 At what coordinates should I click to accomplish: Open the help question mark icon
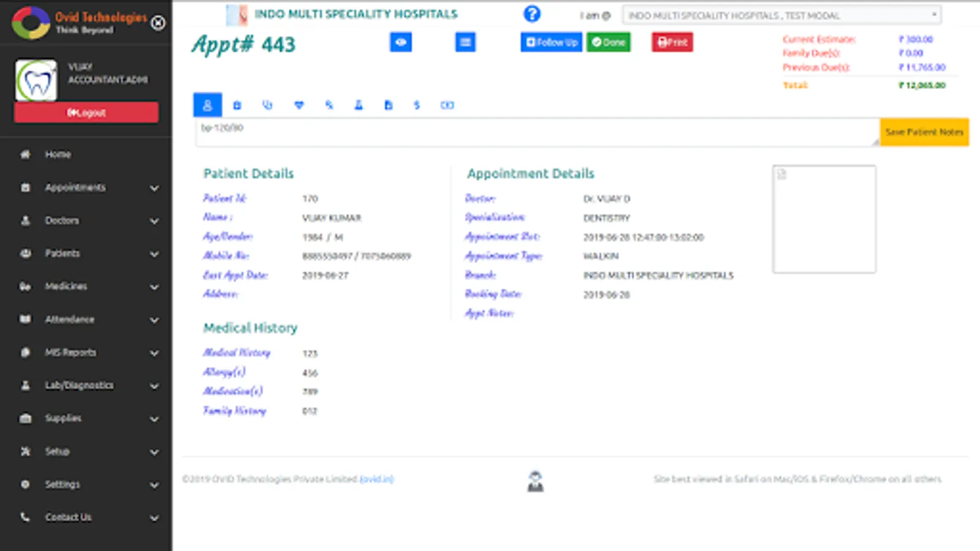pos(532,14)
